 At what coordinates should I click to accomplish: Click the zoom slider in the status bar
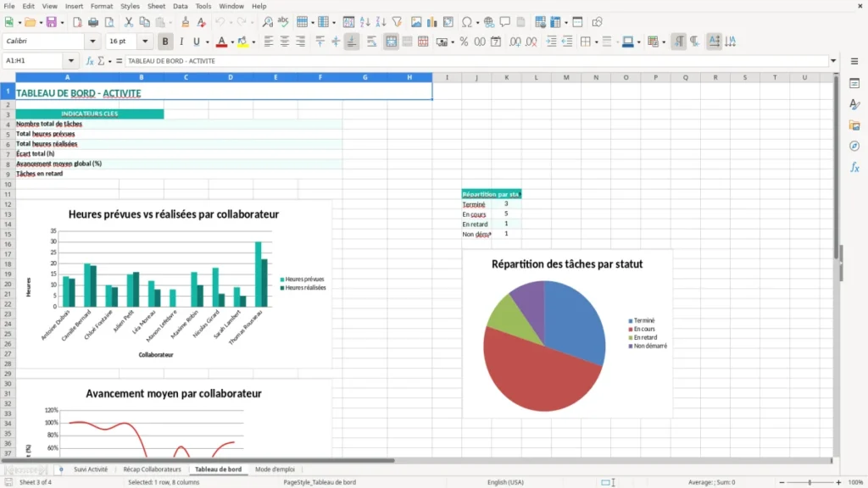810,482
